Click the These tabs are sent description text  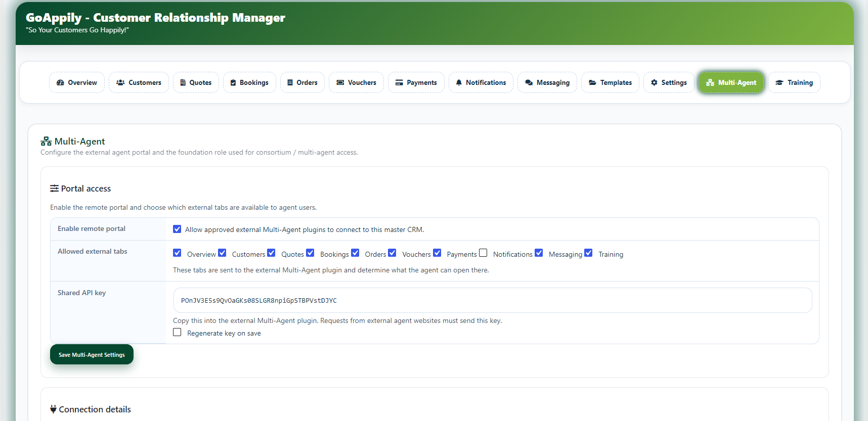pos(331,270)
